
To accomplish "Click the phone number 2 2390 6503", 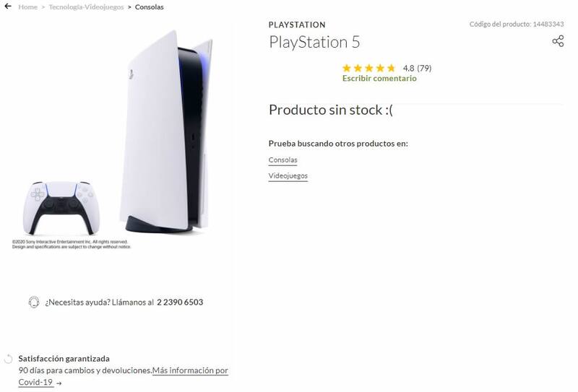I will point(180,302).
